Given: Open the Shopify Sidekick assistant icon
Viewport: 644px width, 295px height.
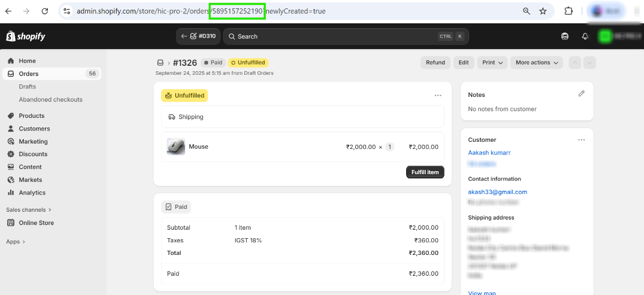Looking at the screenshot, I should pyautogui.click(x=565, y=37).
